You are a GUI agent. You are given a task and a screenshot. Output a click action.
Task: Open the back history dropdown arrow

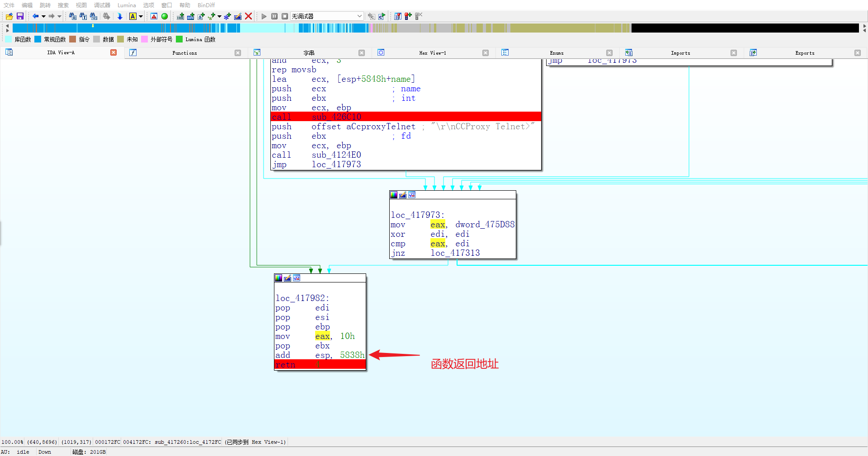(x=43, y=16)
